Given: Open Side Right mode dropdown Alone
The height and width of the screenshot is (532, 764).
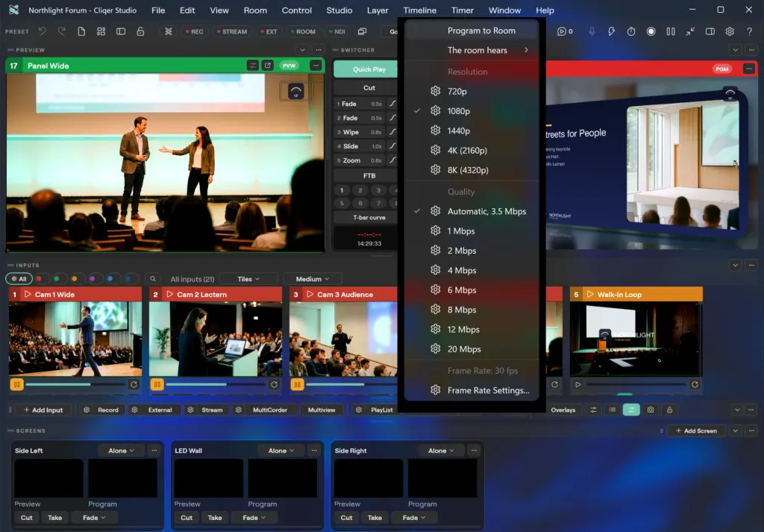Looking at the screenshot, I should tap(441, 451).
